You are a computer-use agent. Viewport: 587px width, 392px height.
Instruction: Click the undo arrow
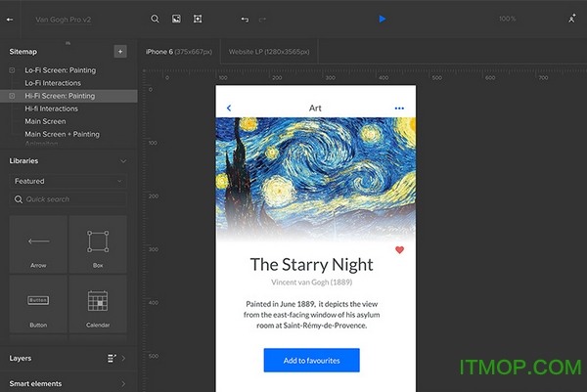coord(244,19)
